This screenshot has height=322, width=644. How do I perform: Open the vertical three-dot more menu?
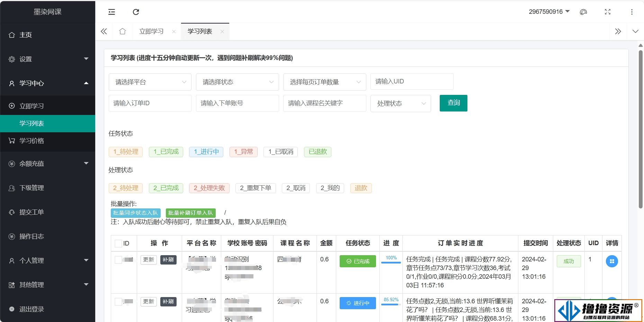632,12
